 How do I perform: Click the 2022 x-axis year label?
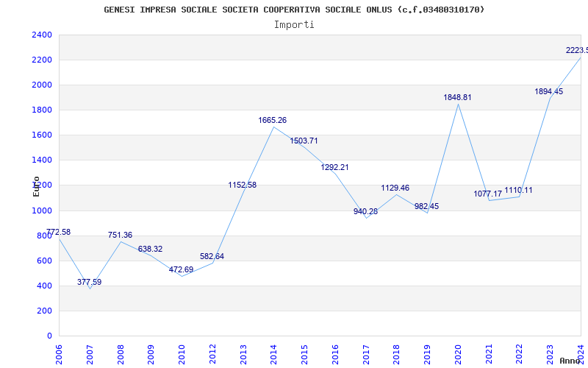click(x=520, y=355)
